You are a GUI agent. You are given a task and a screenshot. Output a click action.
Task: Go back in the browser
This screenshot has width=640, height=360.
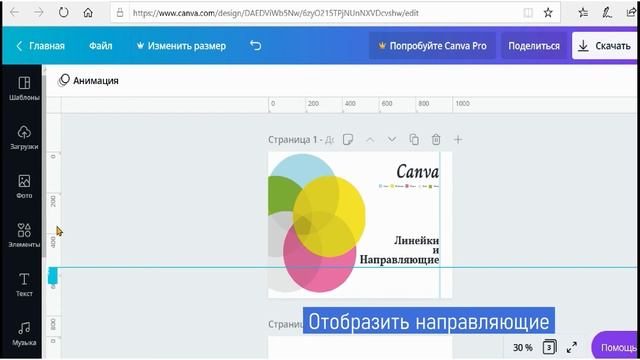coord(15,13)
